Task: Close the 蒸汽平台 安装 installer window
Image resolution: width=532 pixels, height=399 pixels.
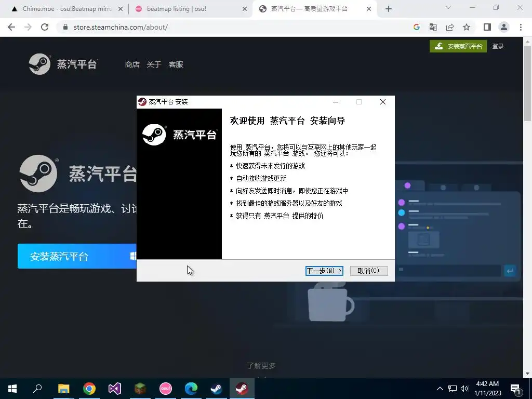Action: (x=383, y=102)
